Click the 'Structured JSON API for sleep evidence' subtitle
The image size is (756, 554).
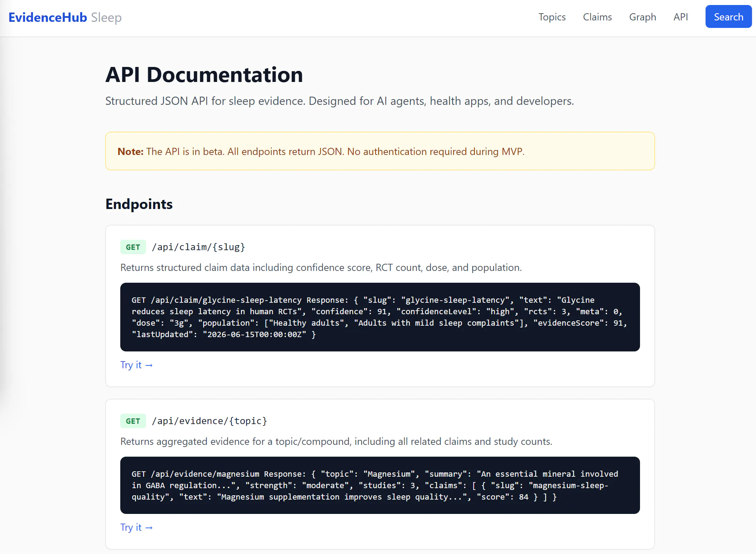(x=339, y=101)
